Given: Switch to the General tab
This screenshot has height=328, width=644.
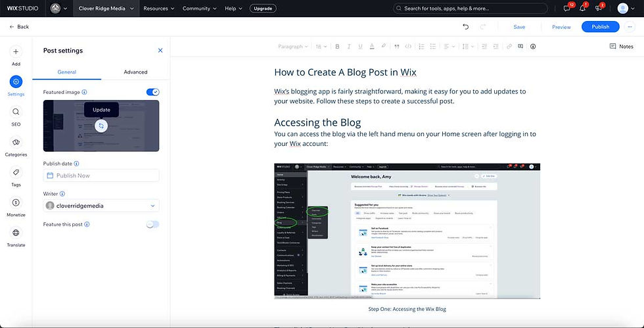Looking at the screenshot, I should pyautogui.click(x=66, y=72).
